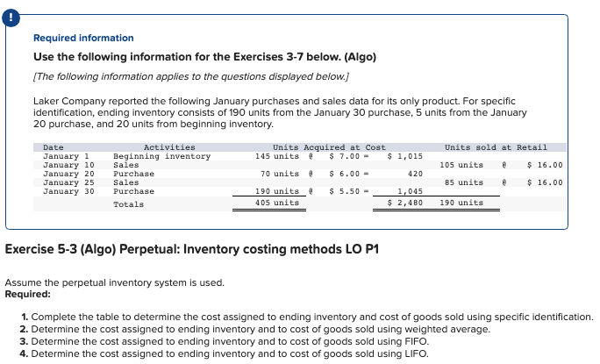Click the 'Purchase' cell in January 20 row
The height and width of the screenshot is (364, 600).
click(133, 174)
